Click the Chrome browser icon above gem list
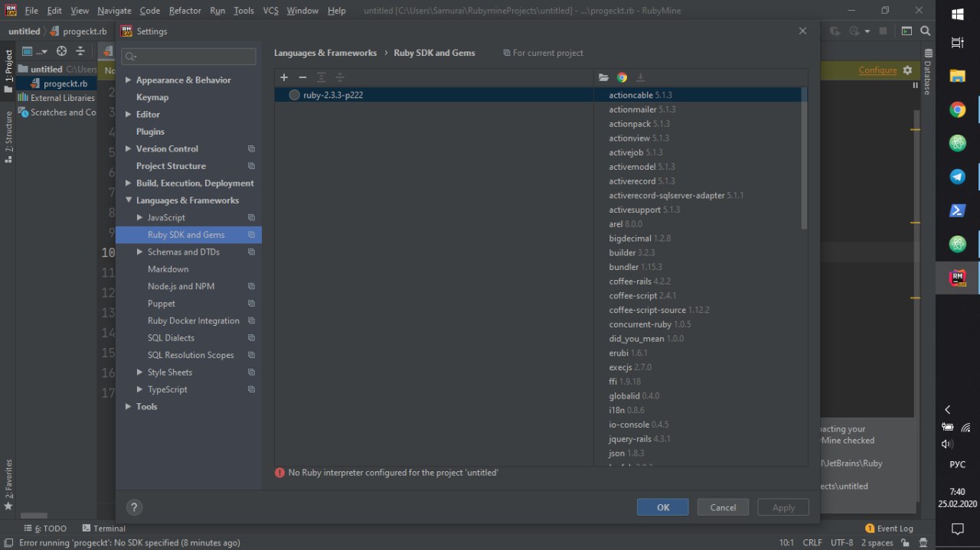This screenshot has width=980, height=550. coord(622,77)
